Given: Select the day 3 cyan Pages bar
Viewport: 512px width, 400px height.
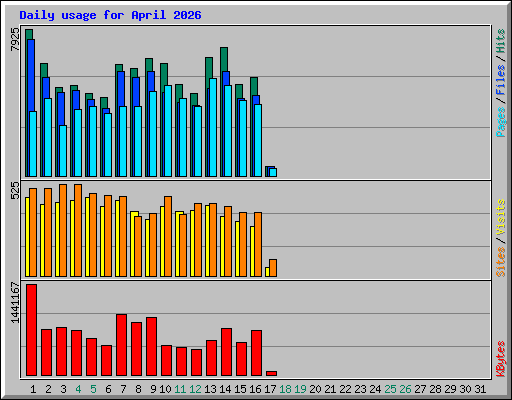Looking at the screenshot, I should [63, 151].
